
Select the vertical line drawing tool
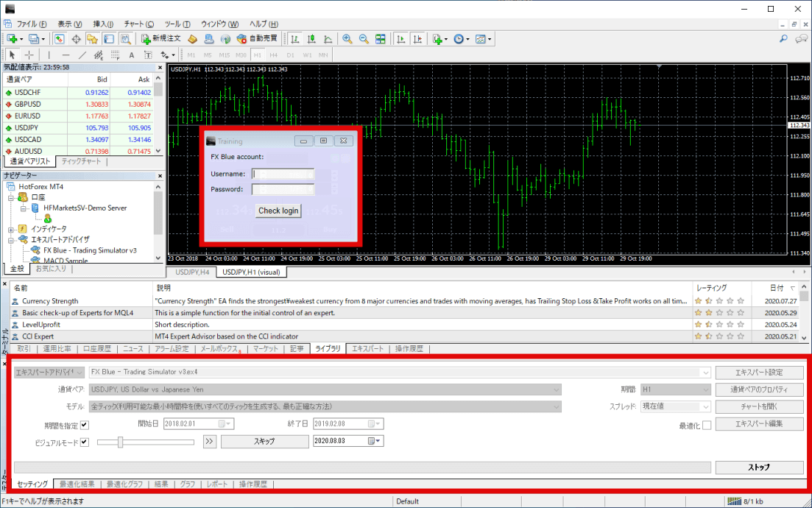pyautogui.click(x=49, y=55)
